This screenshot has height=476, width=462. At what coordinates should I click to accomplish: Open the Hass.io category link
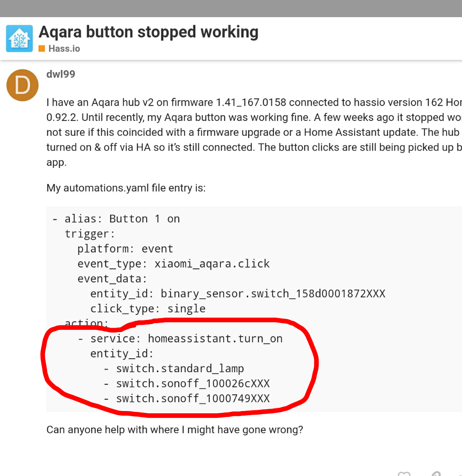[64, 48]
